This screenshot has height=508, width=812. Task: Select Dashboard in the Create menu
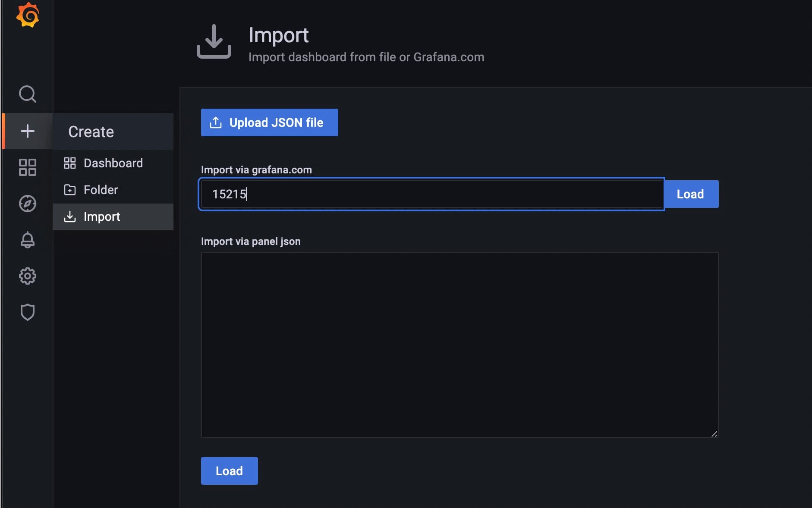tap(113, 163)
